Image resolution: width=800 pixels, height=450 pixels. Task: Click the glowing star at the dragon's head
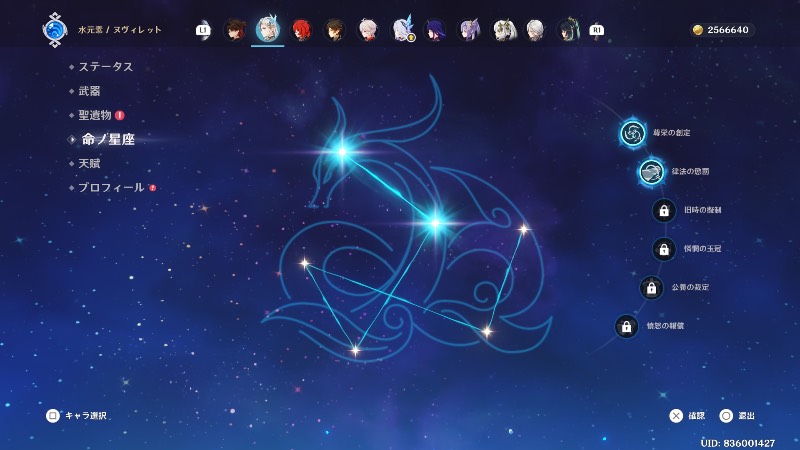tap(342, 152)
